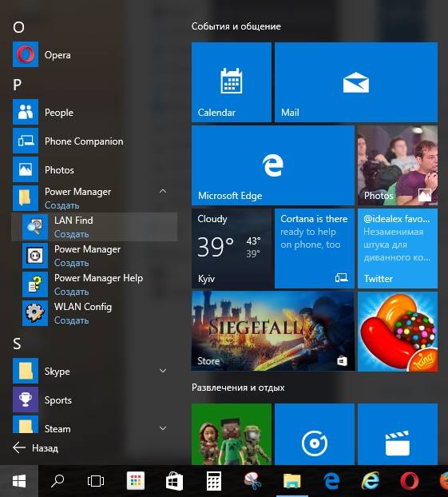Launch WLAN Config gear icon
This screenshot has width=448, height=497.
pos(35,313)
